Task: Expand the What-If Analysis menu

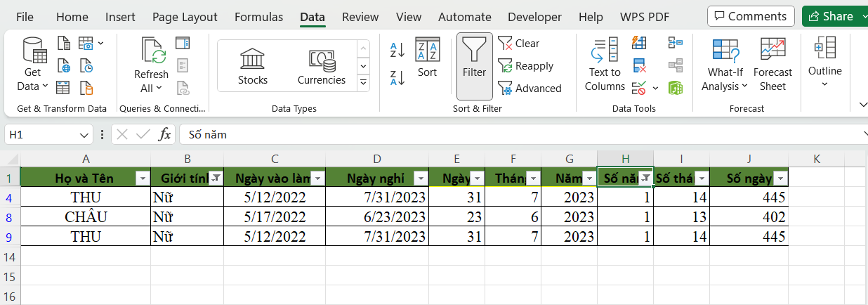Action: pyautogui.click(x=725, y=65)
